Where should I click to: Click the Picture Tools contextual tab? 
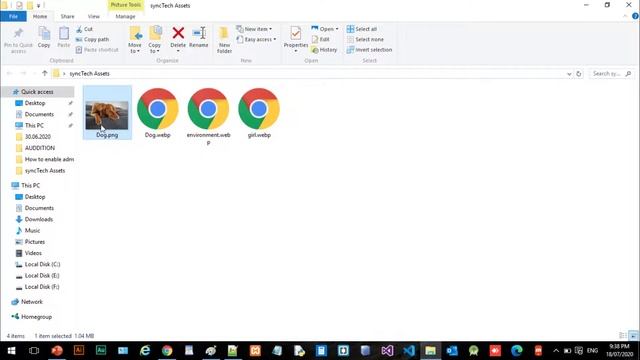click(x=125, y=5)
